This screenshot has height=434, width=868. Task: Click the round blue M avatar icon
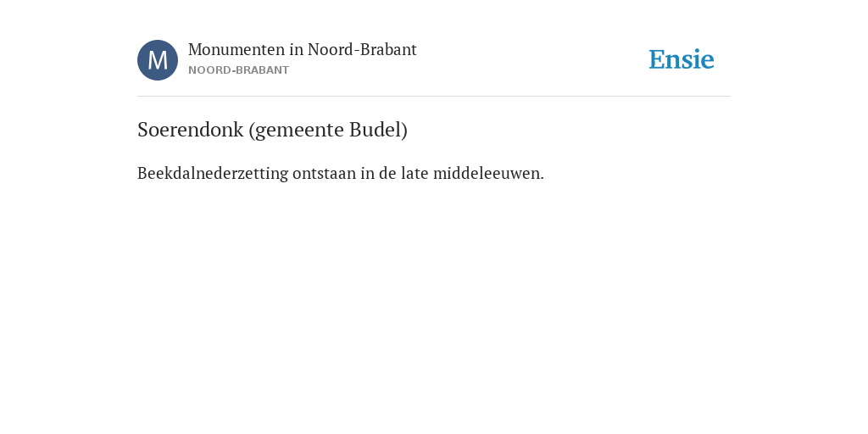(x=158, y=60)
